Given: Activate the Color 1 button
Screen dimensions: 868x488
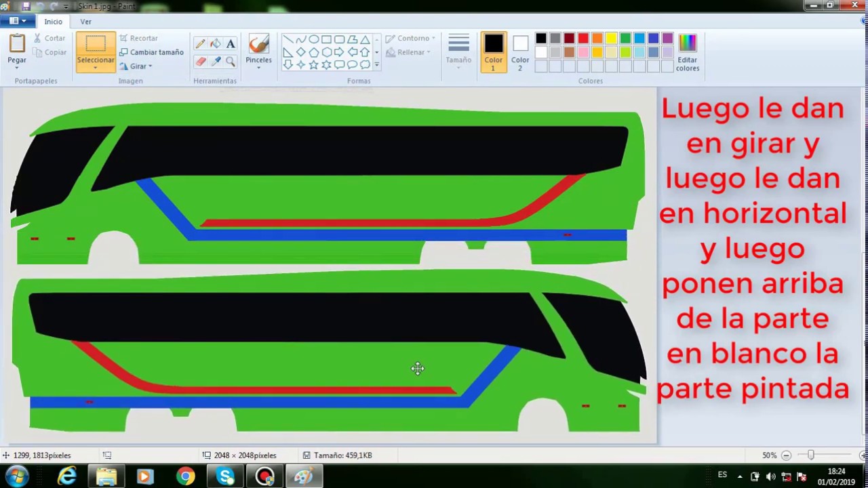Looking at the screenshot, I should pos(493,52).
